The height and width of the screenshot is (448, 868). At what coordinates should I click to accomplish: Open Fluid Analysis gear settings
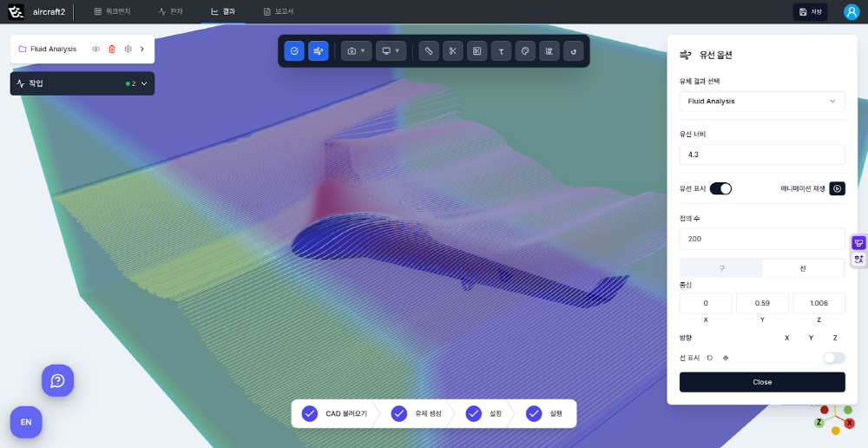[x=128, y=49]
